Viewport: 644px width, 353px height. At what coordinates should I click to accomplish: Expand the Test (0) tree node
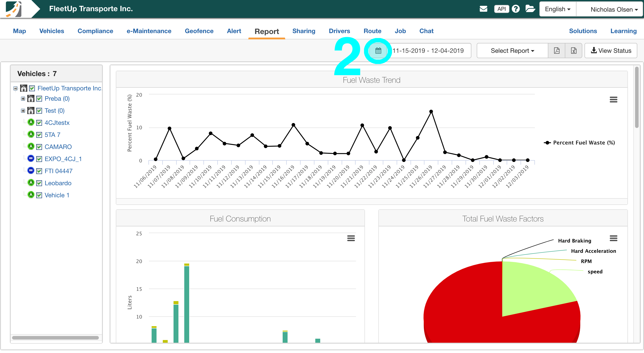(23, 111)
